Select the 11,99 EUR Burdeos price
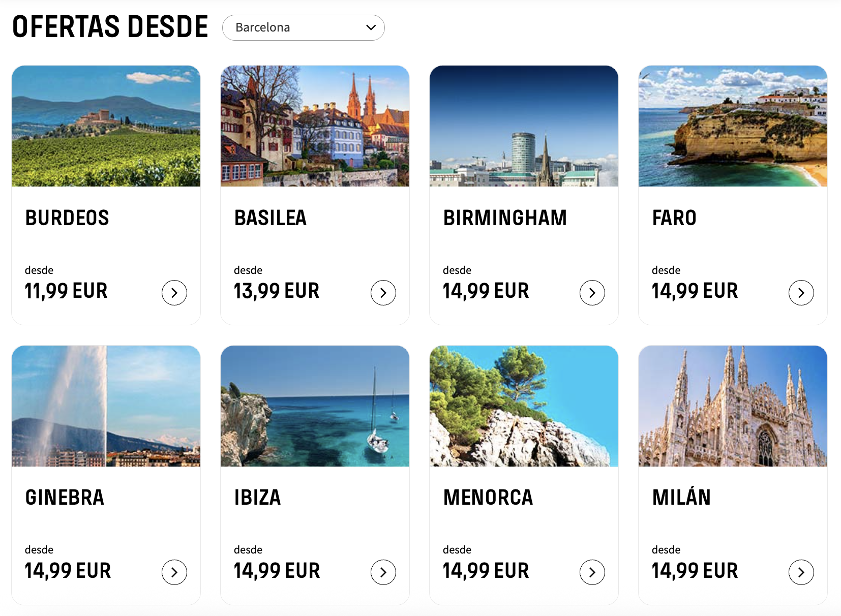This screenshot has height=616, width=841. click(66, 291)
